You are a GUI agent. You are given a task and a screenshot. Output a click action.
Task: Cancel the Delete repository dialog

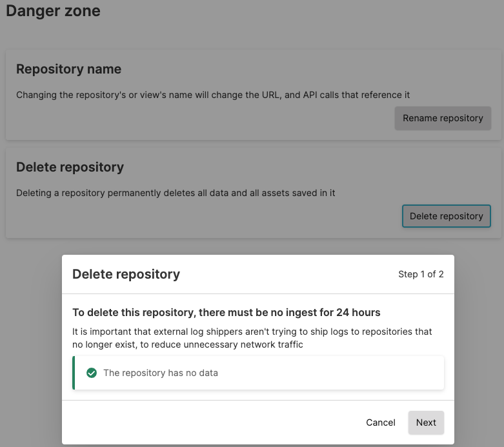[380, 422]
